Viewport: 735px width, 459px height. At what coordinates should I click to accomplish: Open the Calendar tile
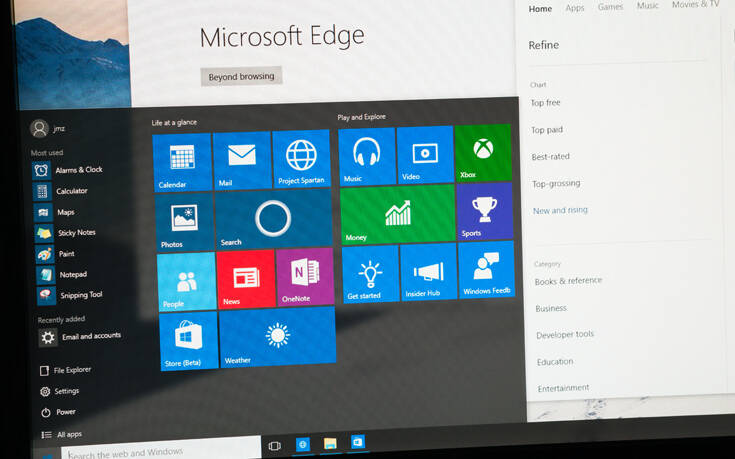click(182, 162)
